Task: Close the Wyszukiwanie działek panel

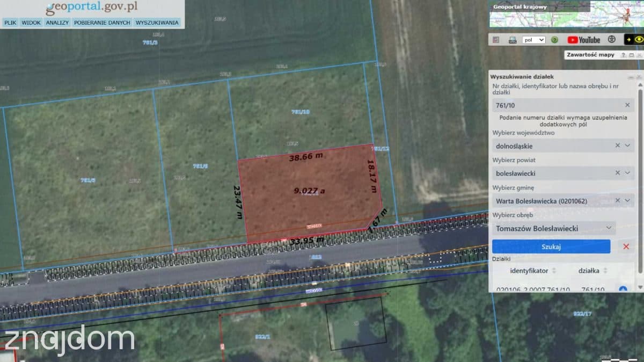Action: tap(638, 77)
